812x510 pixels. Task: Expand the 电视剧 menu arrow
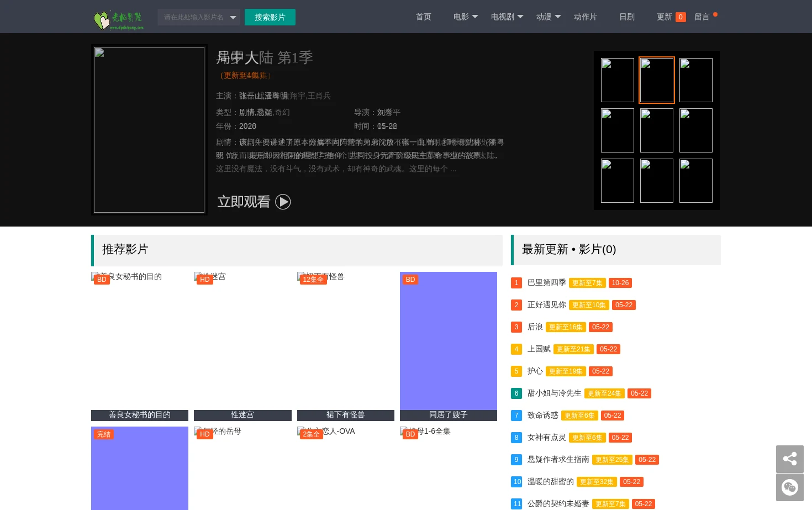[x=520, y=17]
